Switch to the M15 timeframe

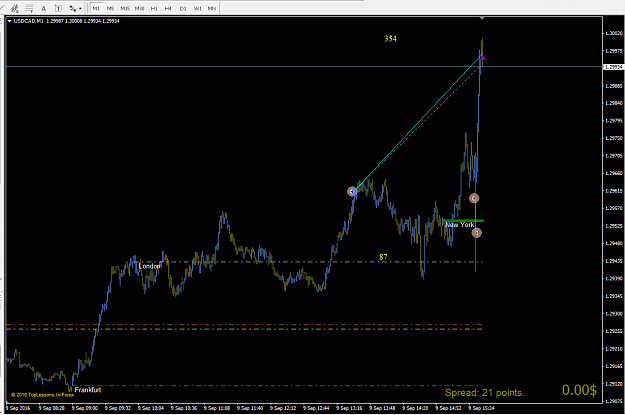125,8
